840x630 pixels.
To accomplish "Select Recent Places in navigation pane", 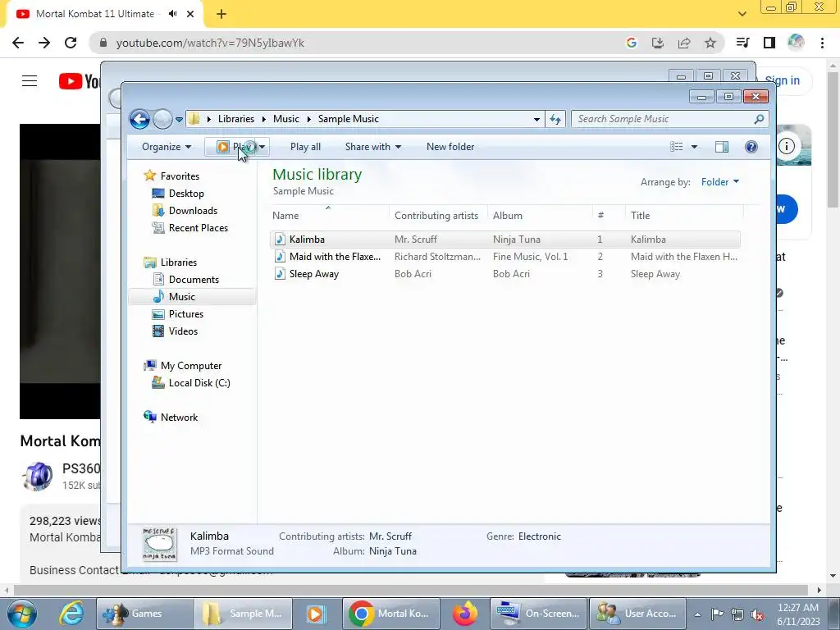I will pyautogui.click(x=199, y=228).
